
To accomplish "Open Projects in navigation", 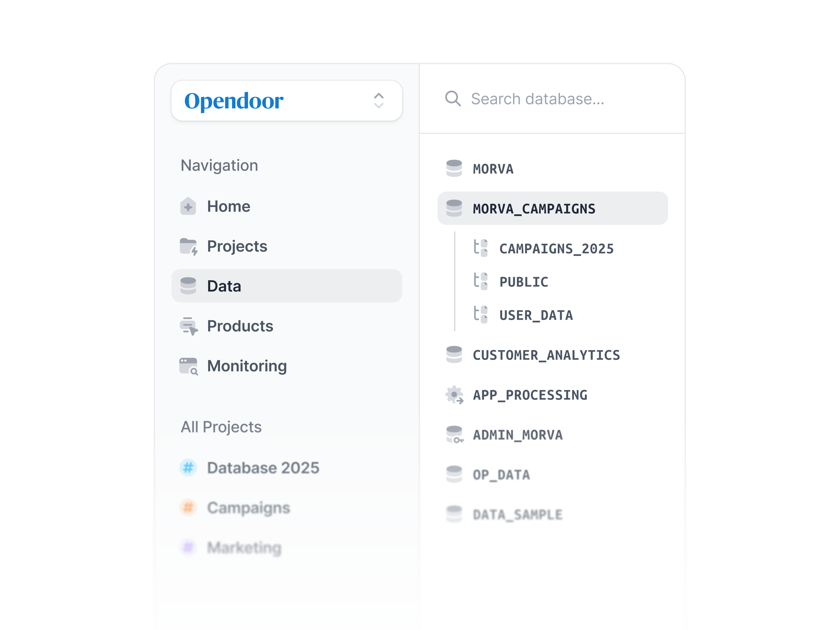I will click(287, 246).
